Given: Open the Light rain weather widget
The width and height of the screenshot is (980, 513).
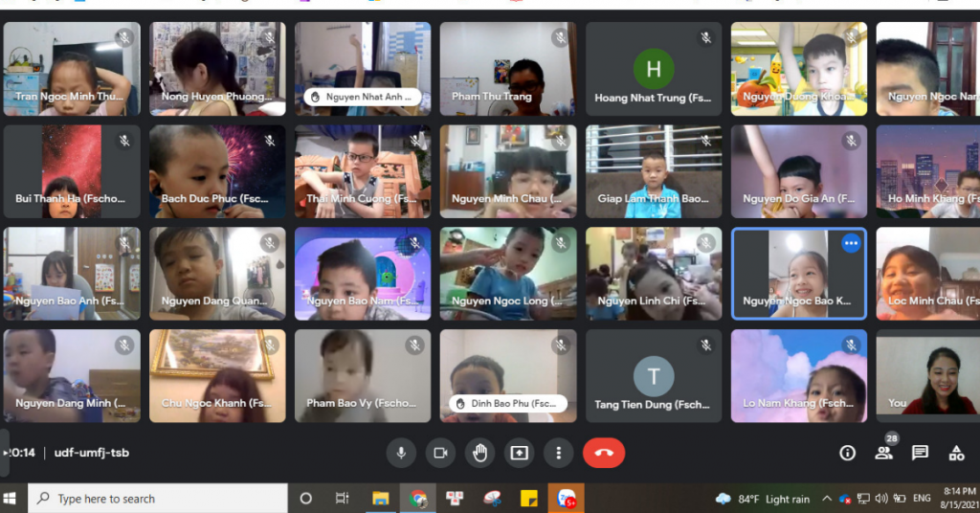Looking at the screenshot, I should tap(763, 499).
